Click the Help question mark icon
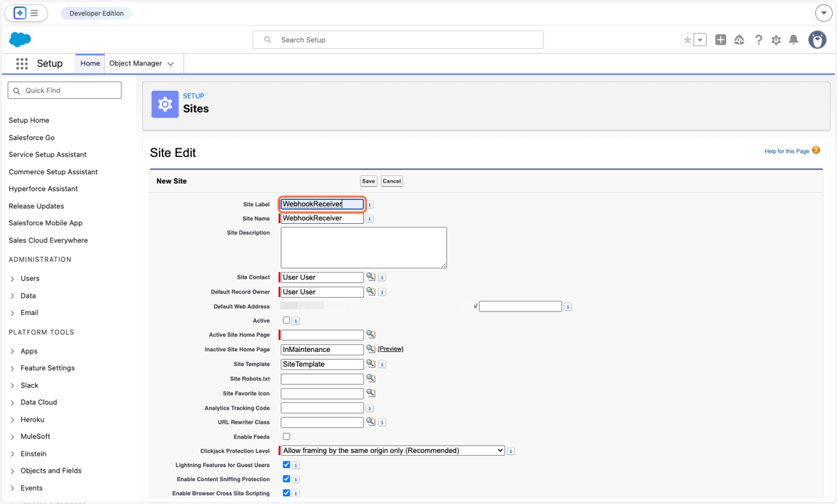 [x=758, y=40]
